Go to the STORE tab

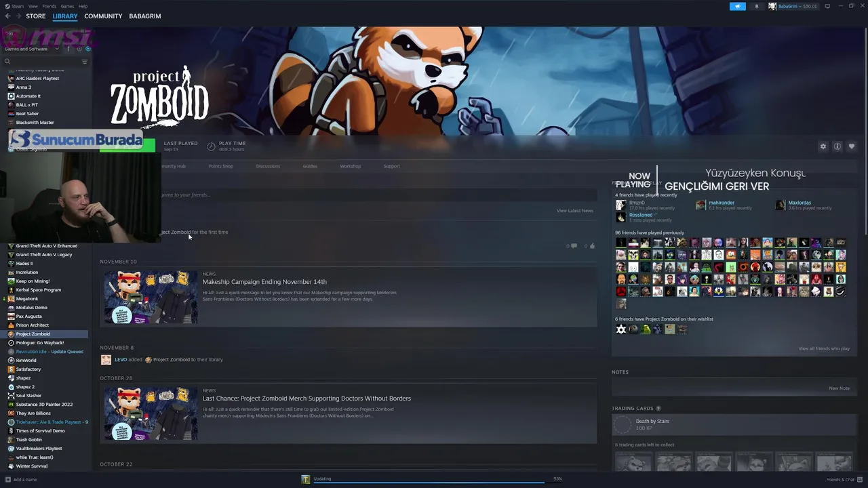click(35, 16)
